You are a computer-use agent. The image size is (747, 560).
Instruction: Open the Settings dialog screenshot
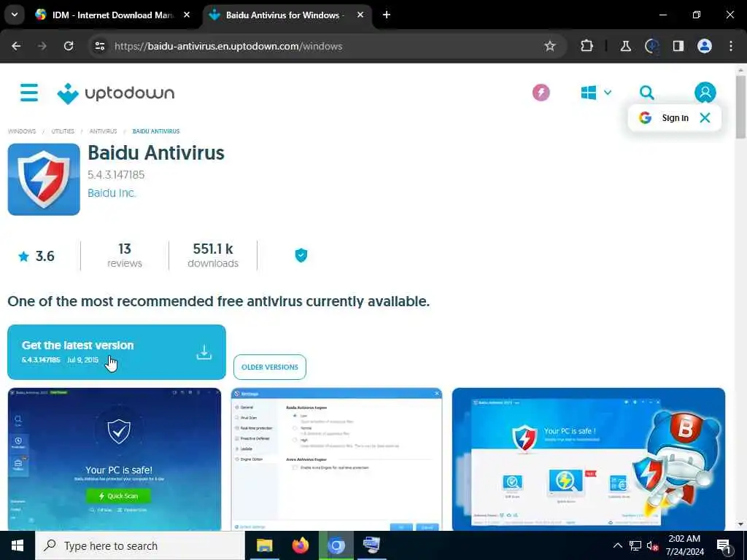pos(336,459)
